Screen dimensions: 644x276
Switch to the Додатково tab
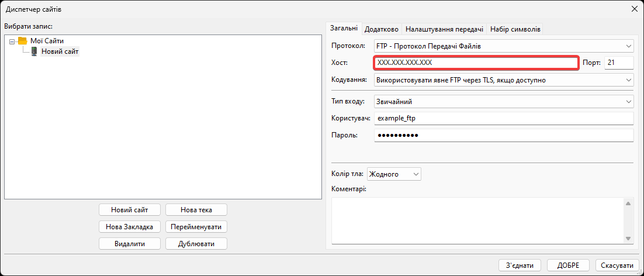pos(382,29)
